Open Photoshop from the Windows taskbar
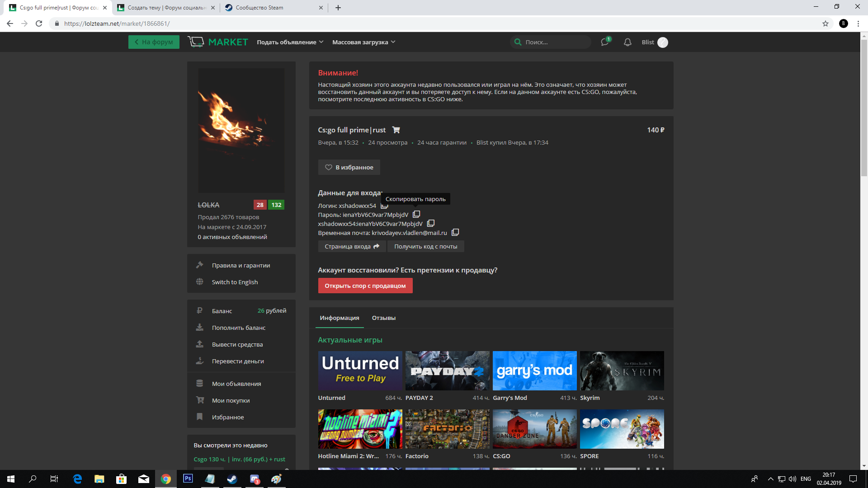The width and height of the screenshot is (868, 488). click(x=188, y=479)
